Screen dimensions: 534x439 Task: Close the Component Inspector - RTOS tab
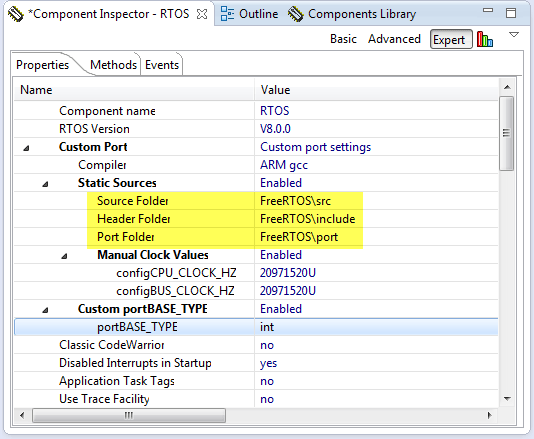coord(202,14)
